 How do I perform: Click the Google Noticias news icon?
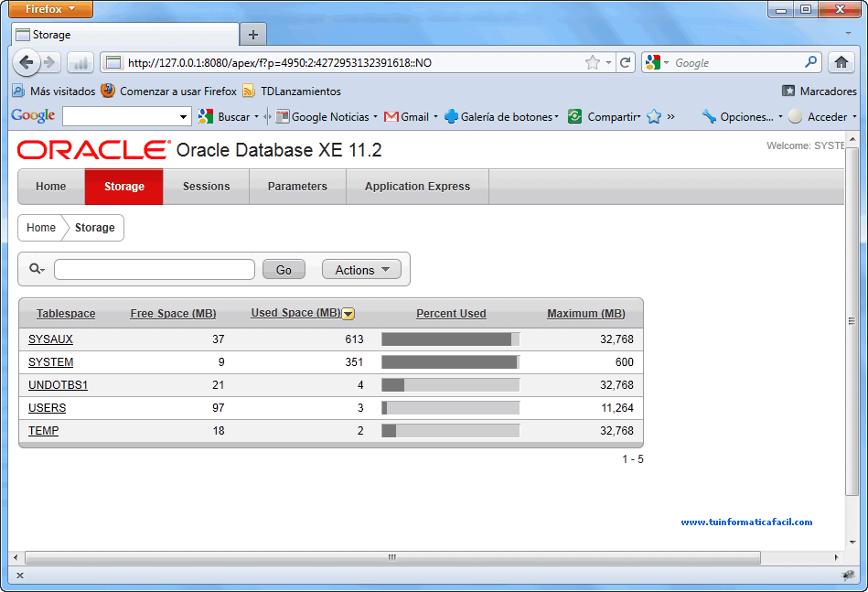point(283,116)
